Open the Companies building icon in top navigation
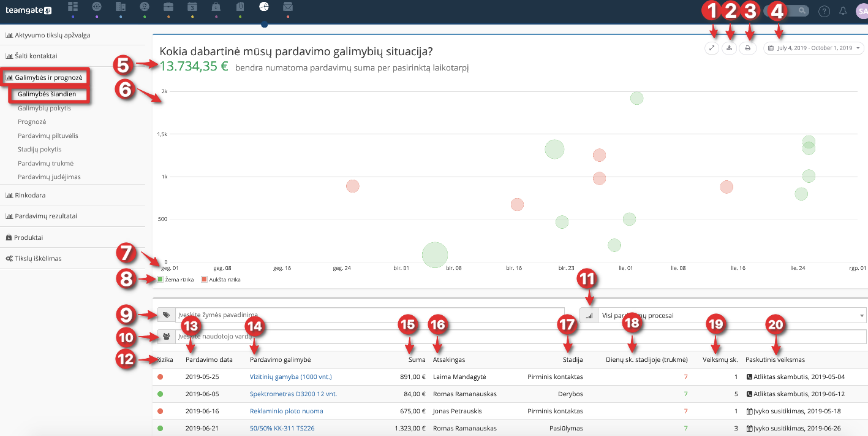868x436 pixels. 121,7
